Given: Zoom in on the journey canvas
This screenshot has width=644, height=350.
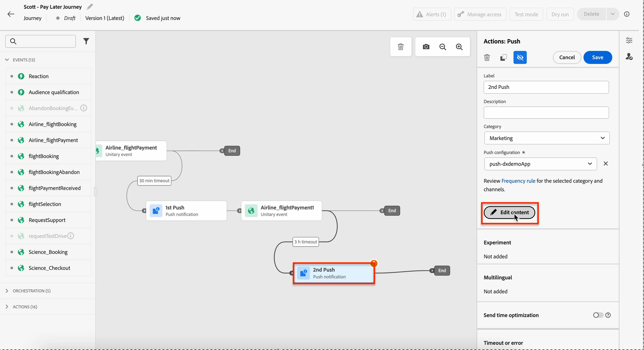Looking at the screenshot, I should click(459, 47).
